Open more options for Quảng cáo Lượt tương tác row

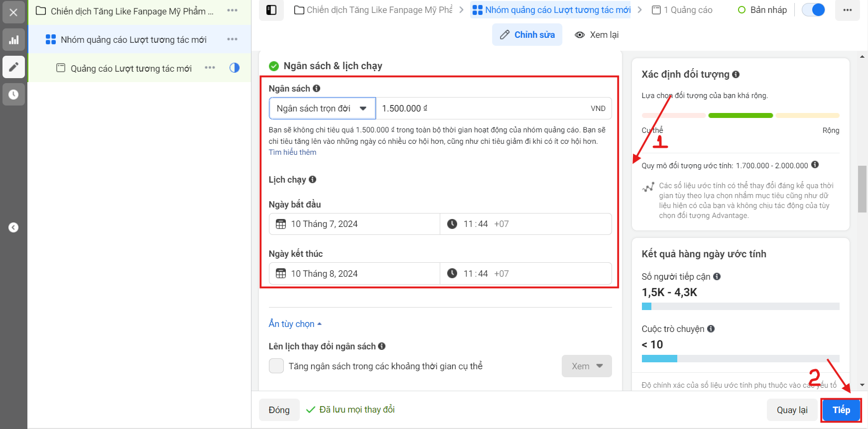coord(210,68)
